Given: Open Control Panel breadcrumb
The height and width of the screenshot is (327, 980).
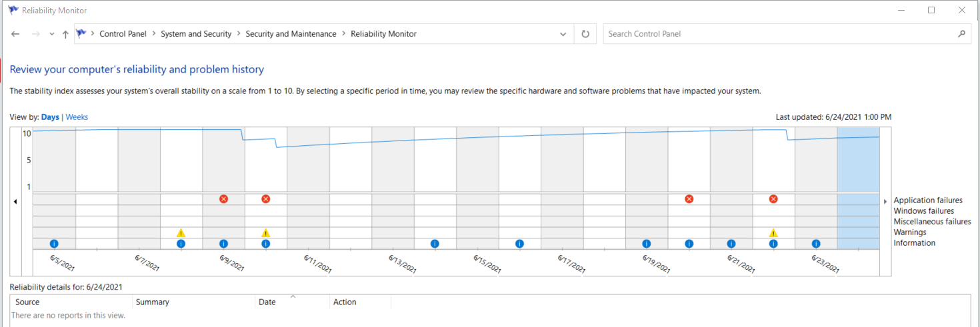Looking at the screenshot, I should (123, 34).
